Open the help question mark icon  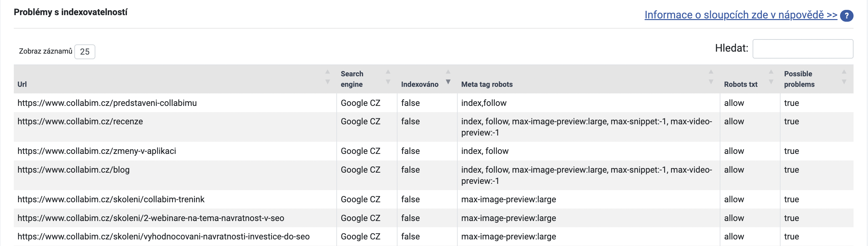846,16
